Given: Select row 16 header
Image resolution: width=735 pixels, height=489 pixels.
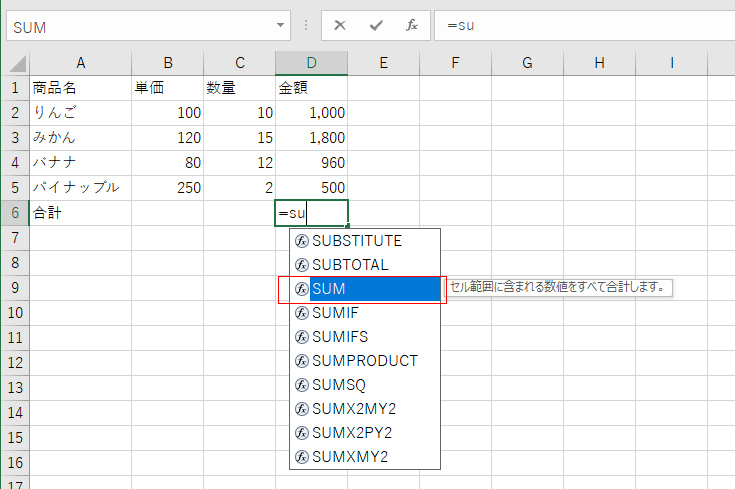Looking at the screenshot, I should tap(15, 463).
